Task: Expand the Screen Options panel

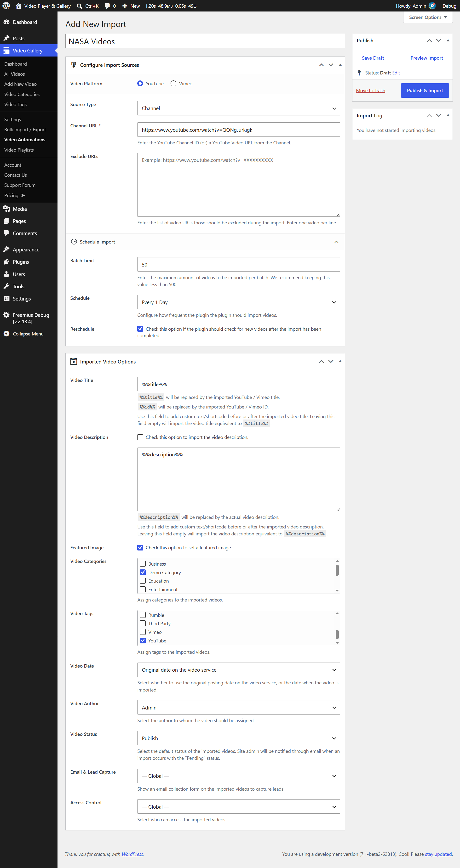Action: pyautogui.click(x=428, y=17)
